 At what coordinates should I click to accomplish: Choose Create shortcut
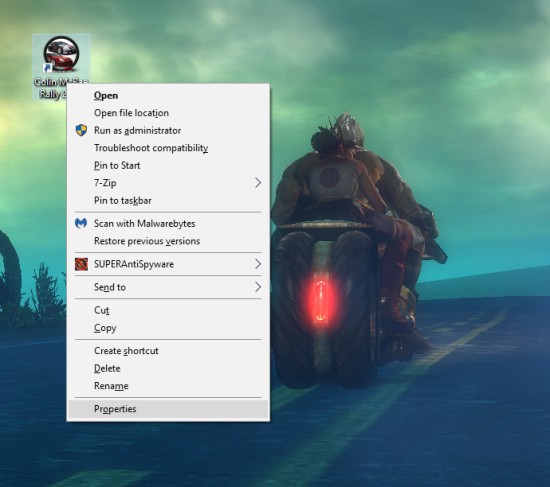click(x=168, y=351)
